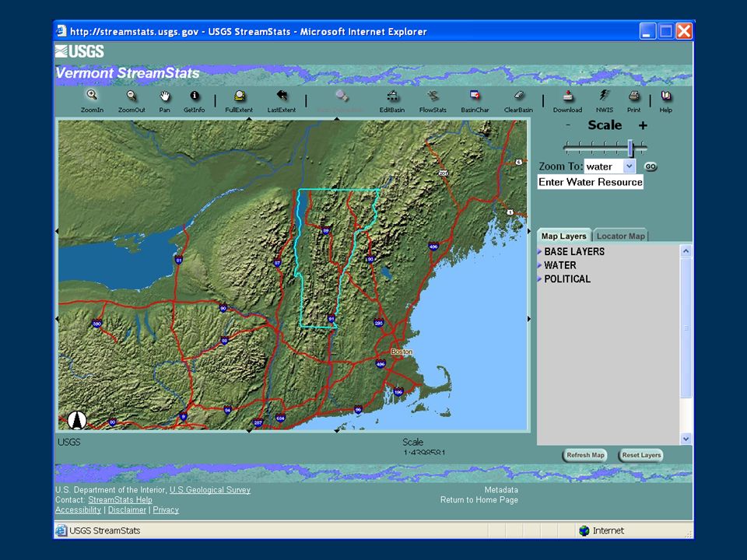
Task: Click Return to Home Page
Action: tap(479, 500)
